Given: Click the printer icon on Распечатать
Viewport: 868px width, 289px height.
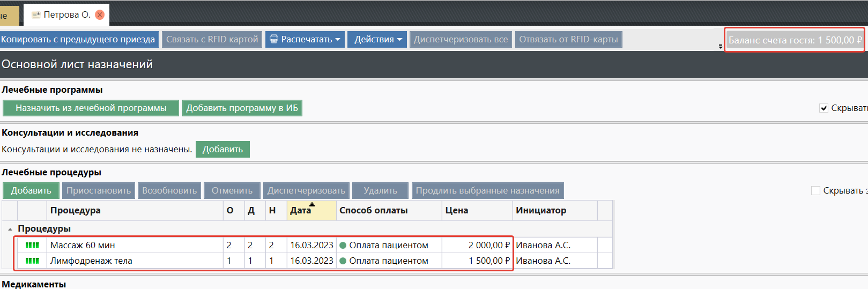Looking at the screenshot, I should (274, 39).
